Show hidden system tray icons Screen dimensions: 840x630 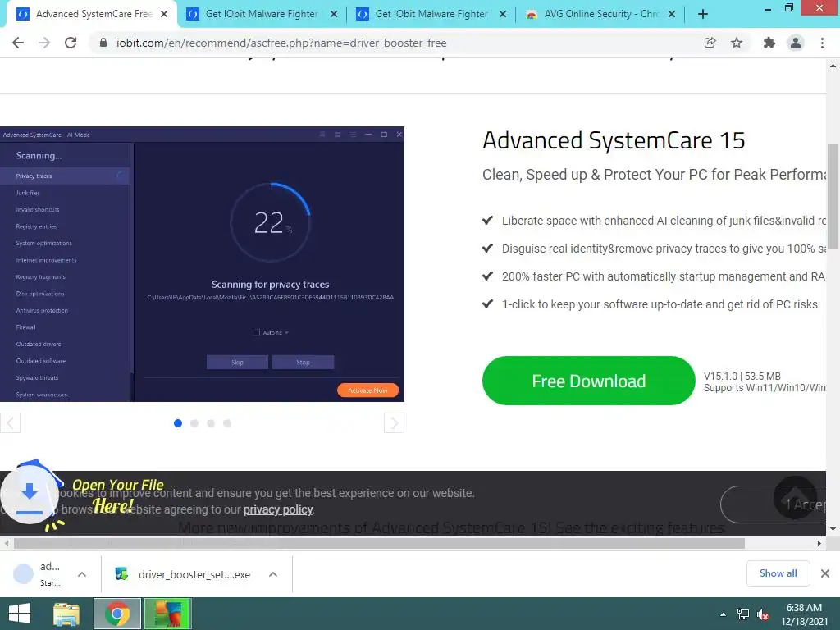[723, 614]
